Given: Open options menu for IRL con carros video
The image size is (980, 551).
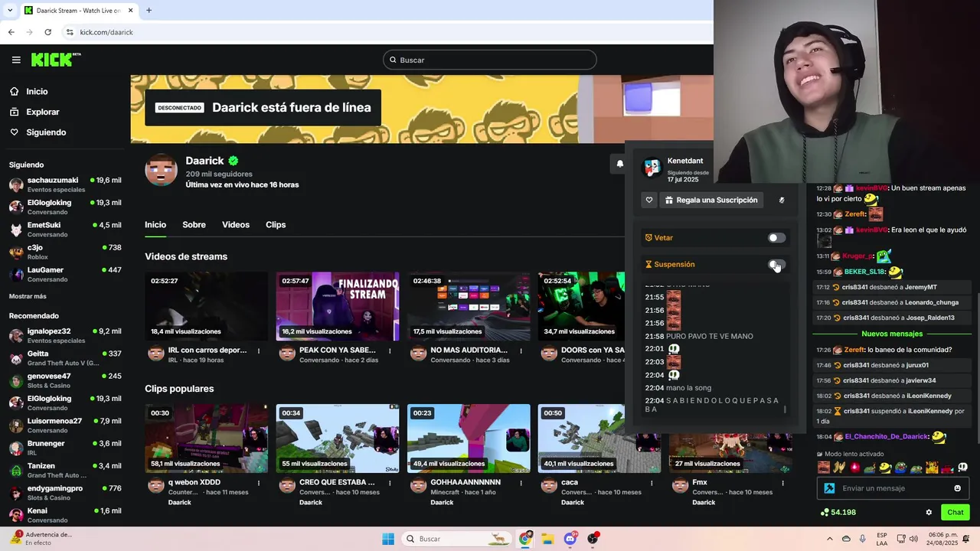Looking at the screenshot, I should tap(259, 351).
